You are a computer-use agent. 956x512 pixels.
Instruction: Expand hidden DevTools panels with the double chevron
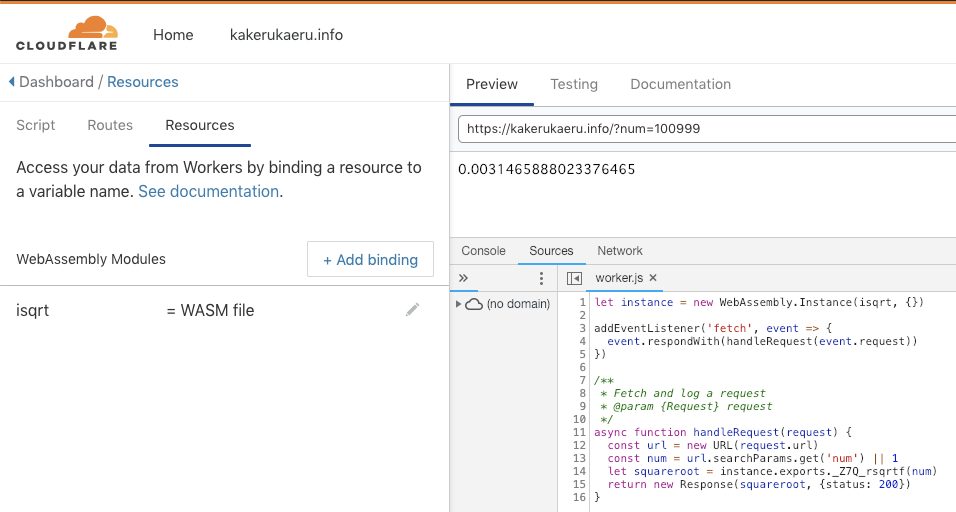coord(463,278)
